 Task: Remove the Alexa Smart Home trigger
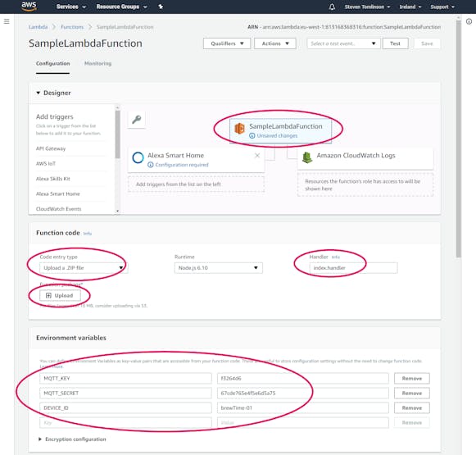click(257, 156)
